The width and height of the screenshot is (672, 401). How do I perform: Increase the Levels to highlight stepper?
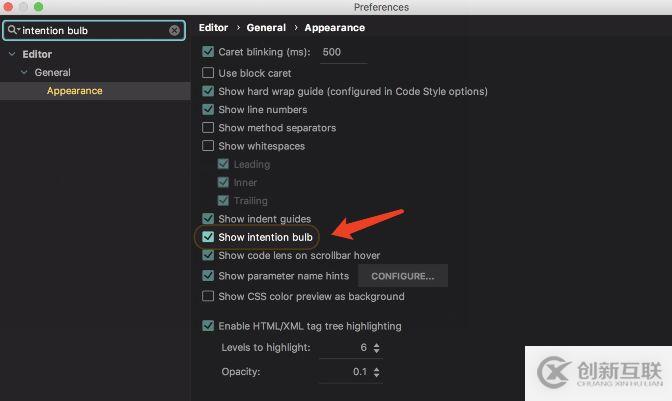pos(376,344)
